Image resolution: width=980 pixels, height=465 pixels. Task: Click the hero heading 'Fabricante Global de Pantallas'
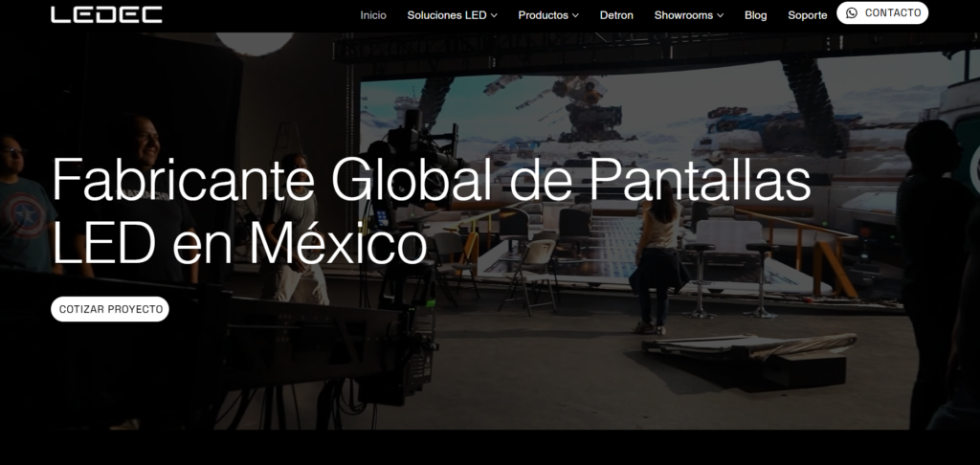431,181
